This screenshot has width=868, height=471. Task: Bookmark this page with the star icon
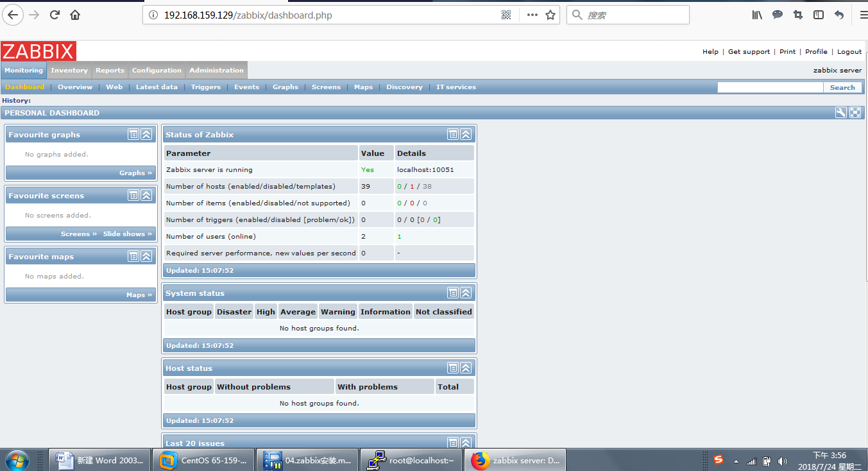point(550,15)
